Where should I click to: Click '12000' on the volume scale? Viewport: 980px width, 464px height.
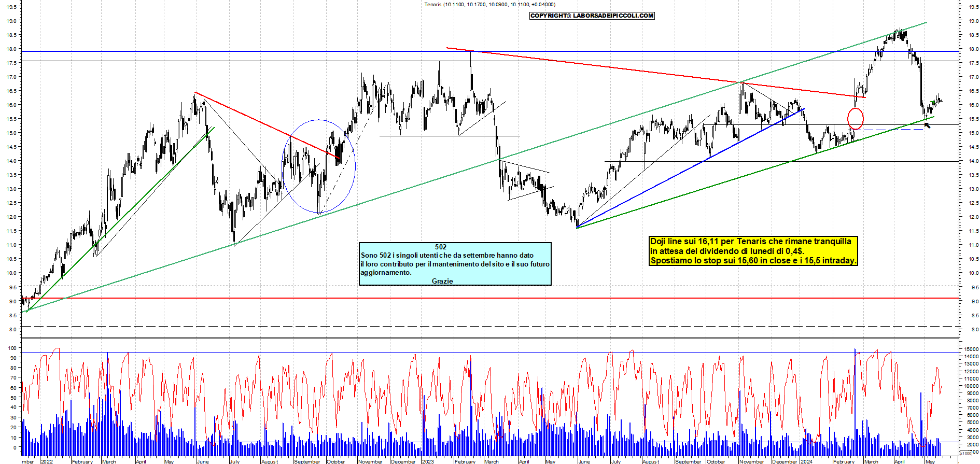(971, 371)
